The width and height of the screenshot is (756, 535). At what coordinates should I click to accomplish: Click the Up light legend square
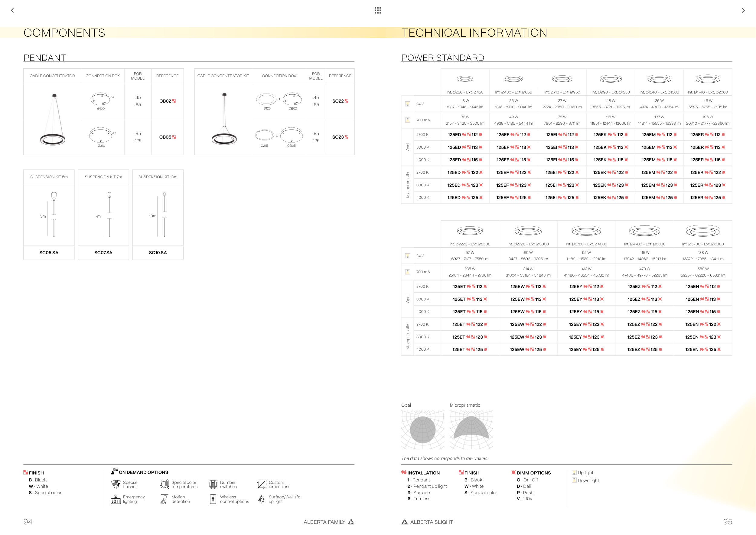point(574,472)
